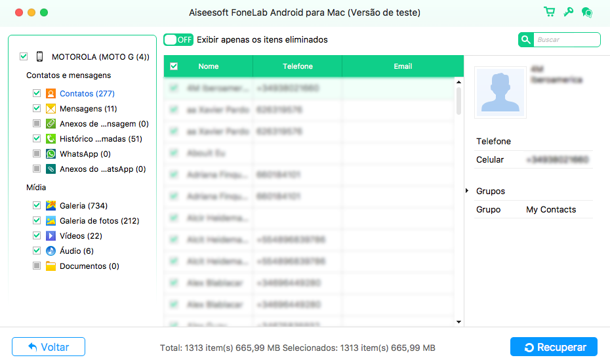
Task: Select Galeria de fotos (212) category
Action: tap(100, 221)
